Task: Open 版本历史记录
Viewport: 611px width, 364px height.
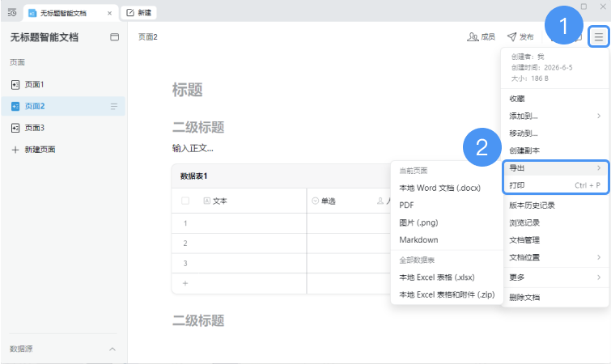Action: [555, 205]
